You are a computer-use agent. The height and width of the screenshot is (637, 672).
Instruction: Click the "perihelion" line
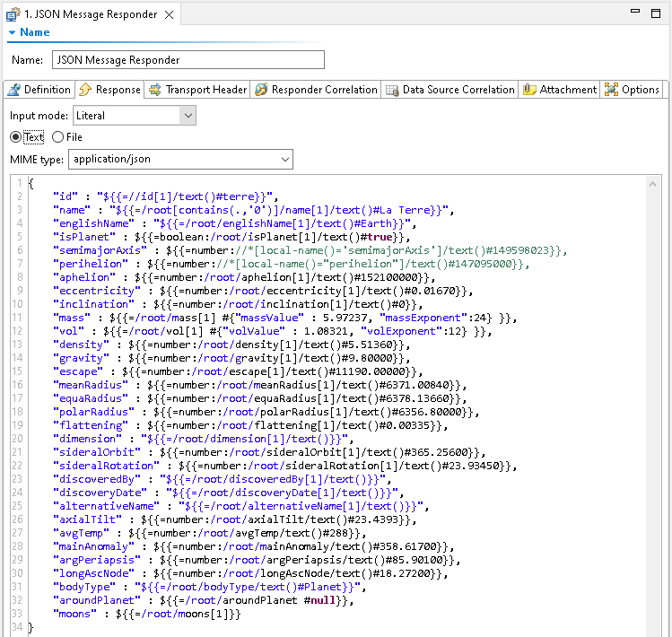(291, 264)
